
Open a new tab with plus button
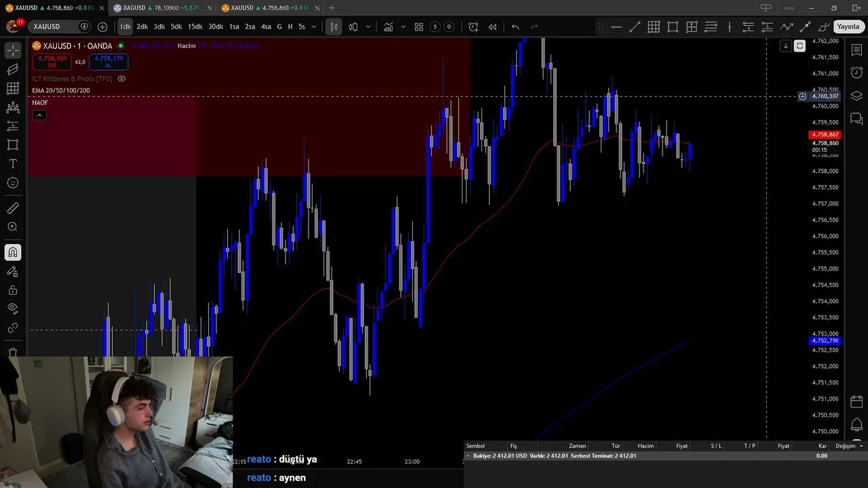[x=332, y=8]
